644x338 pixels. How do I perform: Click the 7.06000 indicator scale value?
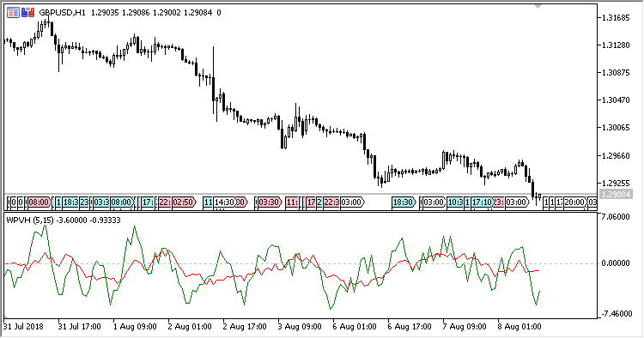click(616, 216)
